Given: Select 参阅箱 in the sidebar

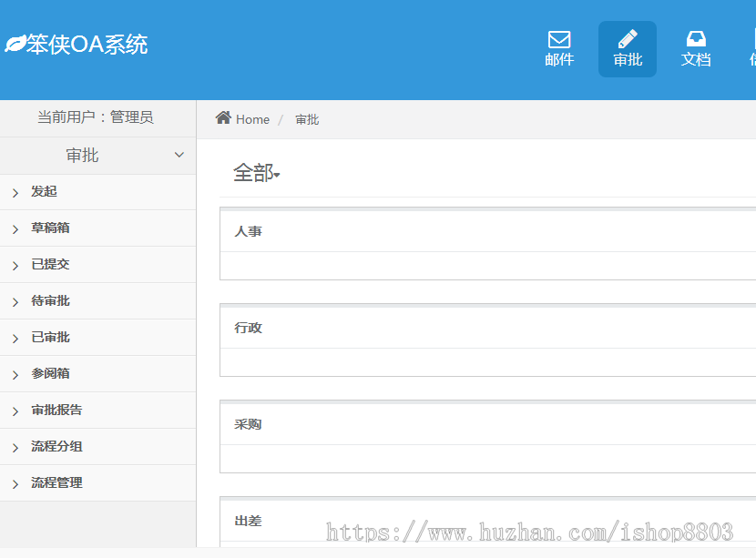Looking at the screenshot, I should (x=49, y=373).
